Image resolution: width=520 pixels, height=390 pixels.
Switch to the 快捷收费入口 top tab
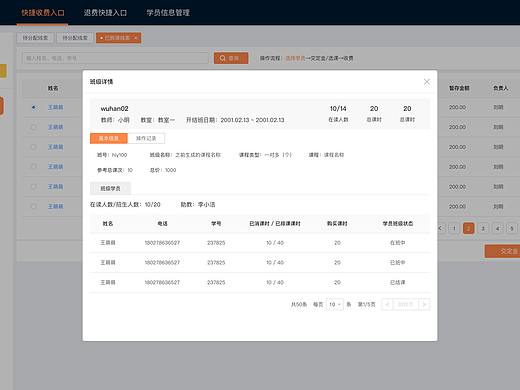43,13
